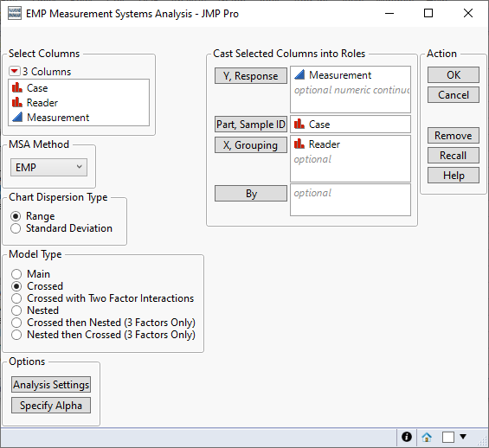Image resolution: width=489 pixels, height=448 pixels.
Task: Click the Remove action button
Action: pyautogui.click(x=454, y=136)
